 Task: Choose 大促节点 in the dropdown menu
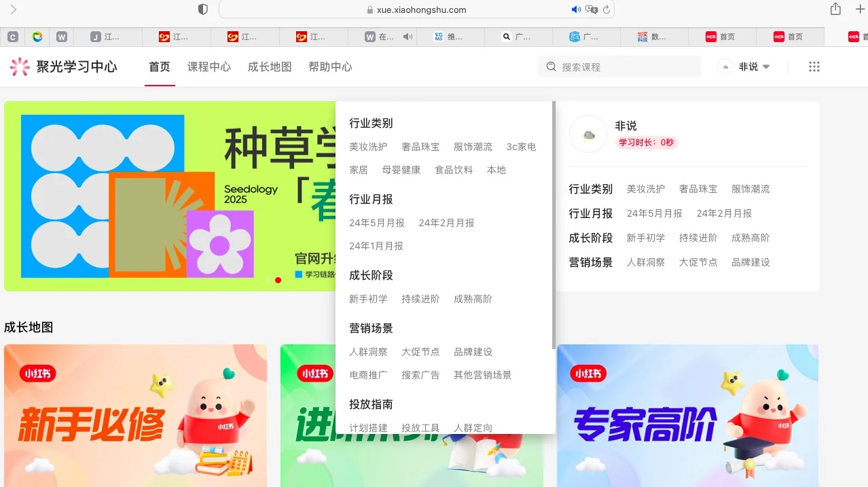[420, 352]
